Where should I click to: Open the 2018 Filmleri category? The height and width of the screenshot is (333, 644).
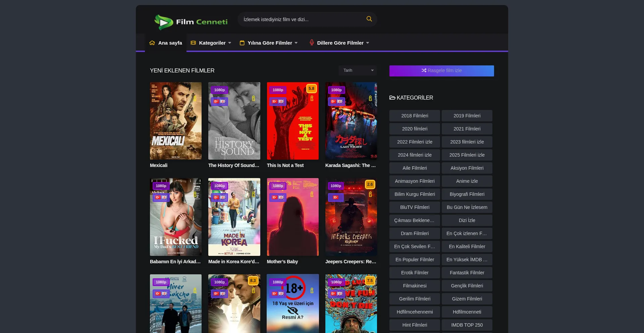[415, 116]
